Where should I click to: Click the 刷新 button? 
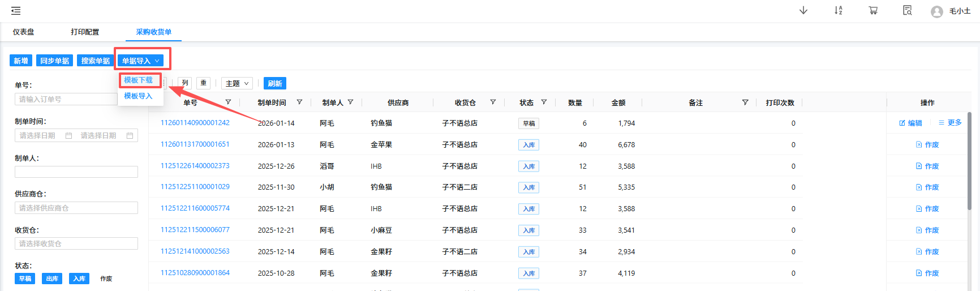tap(275, 83)
